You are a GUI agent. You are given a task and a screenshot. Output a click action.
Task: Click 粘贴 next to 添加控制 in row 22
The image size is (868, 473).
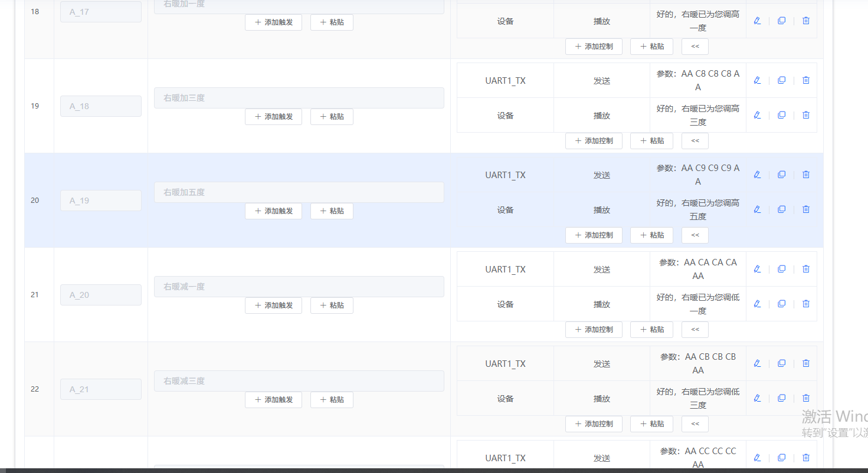point(651,424)
